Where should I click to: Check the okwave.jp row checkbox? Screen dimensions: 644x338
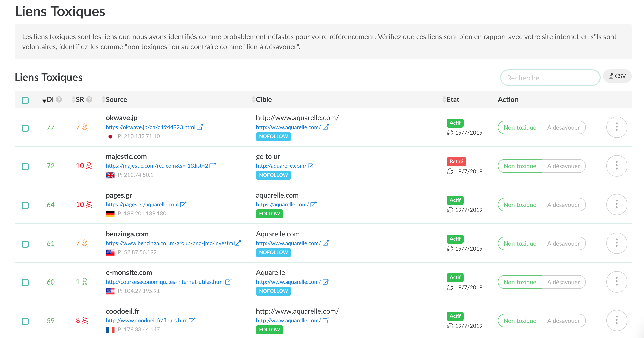click(25, 128)
